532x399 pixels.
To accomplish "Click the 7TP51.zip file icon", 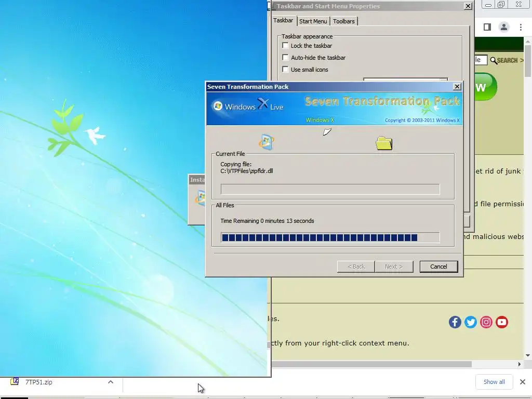I will (15, 381).
